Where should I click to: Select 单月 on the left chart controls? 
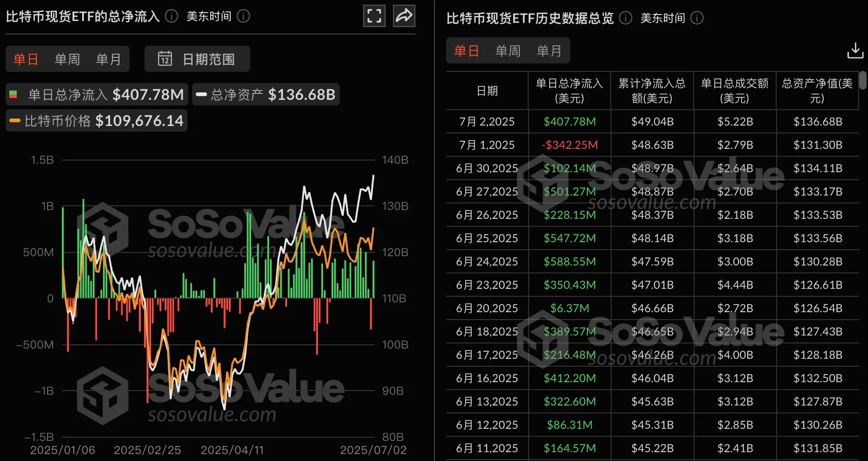[x=108, y=59]
